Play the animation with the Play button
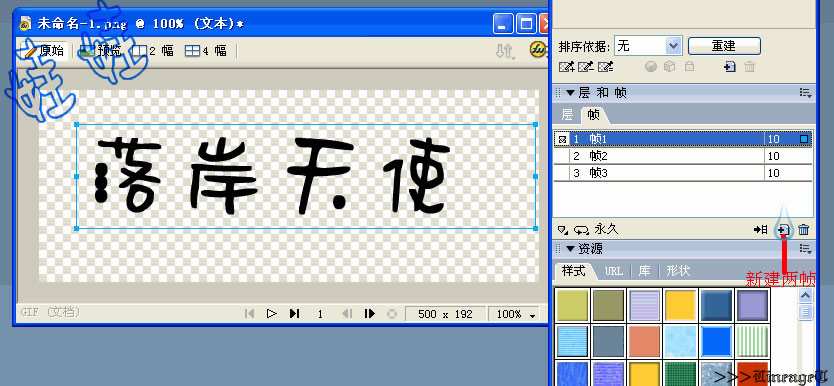834x386 pixels. click(x=271, y=314)
